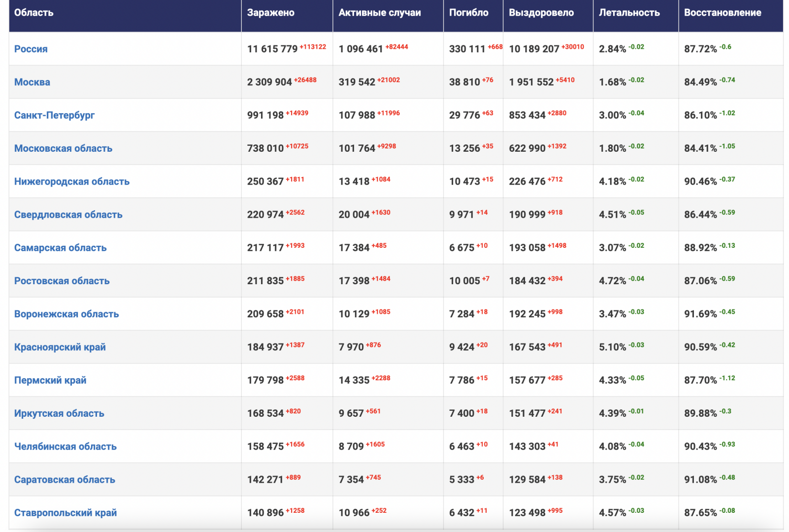Screen dimensions: 789x532
Task: Click Ставропольский край link
Action: point(66,512)
